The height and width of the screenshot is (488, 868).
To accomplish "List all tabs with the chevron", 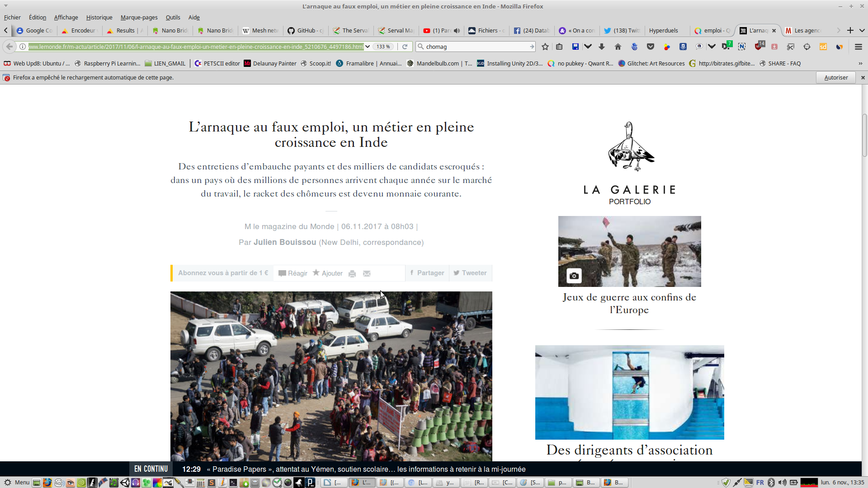I will [862, 30].
